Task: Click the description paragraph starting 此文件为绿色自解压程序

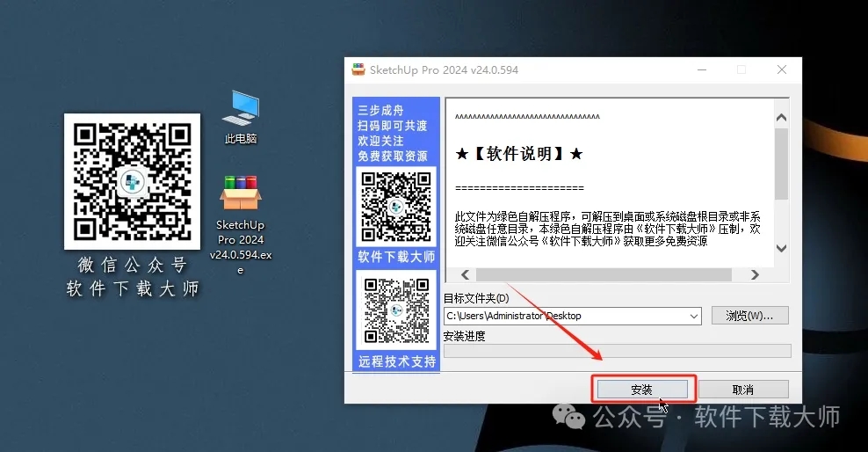Action: (x=608, y=229)
